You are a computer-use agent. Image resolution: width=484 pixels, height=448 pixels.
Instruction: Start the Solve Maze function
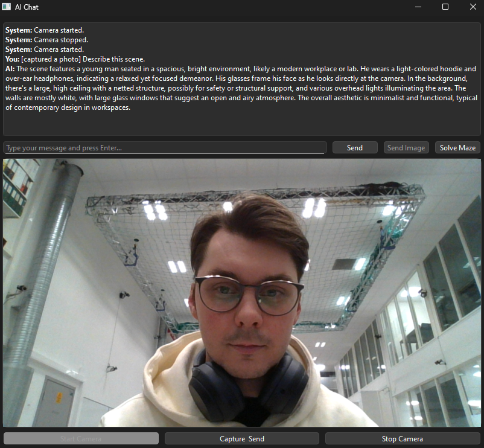coord(457,148)
